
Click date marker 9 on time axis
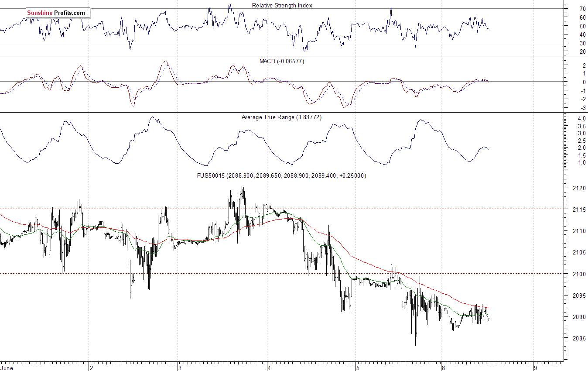pyautogui.click(x=535, y=368)
